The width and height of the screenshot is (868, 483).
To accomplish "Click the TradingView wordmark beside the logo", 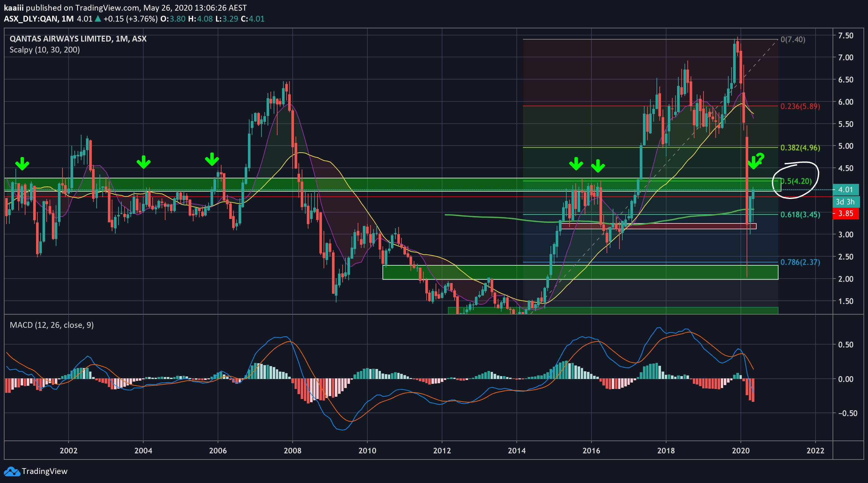I will [x=44, y=471].
